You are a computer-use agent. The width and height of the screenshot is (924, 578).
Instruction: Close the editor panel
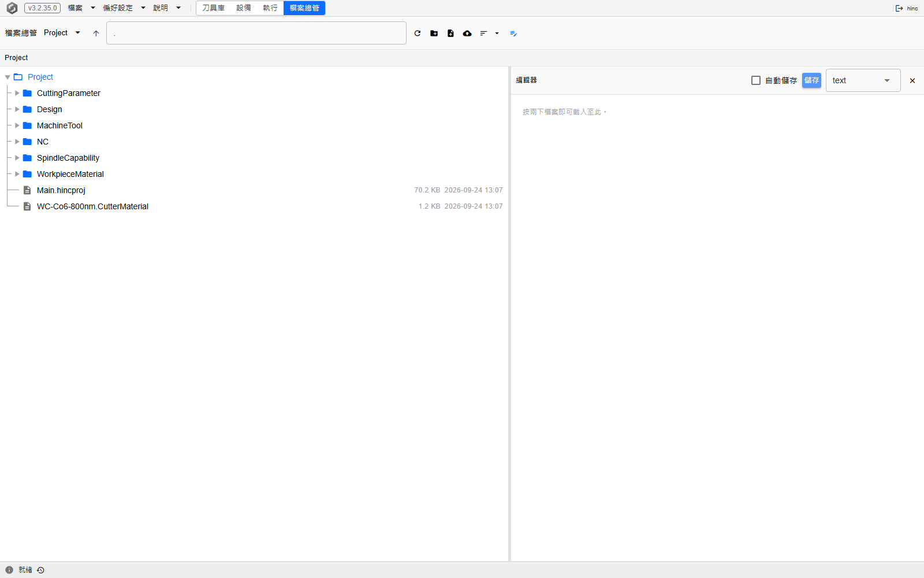coord(912,80)
